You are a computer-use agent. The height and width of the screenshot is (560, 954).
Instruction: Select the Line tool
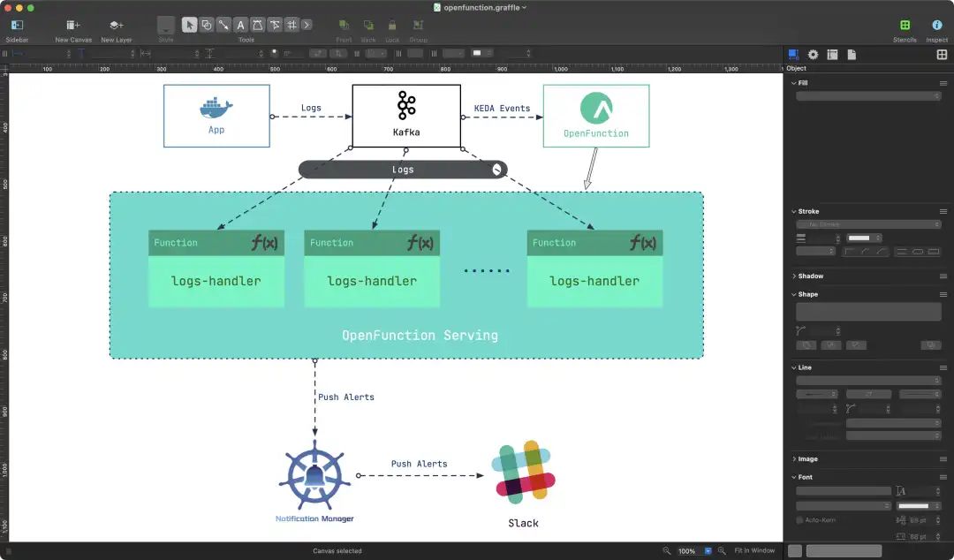pyautogui.click(x=223, y=25)
